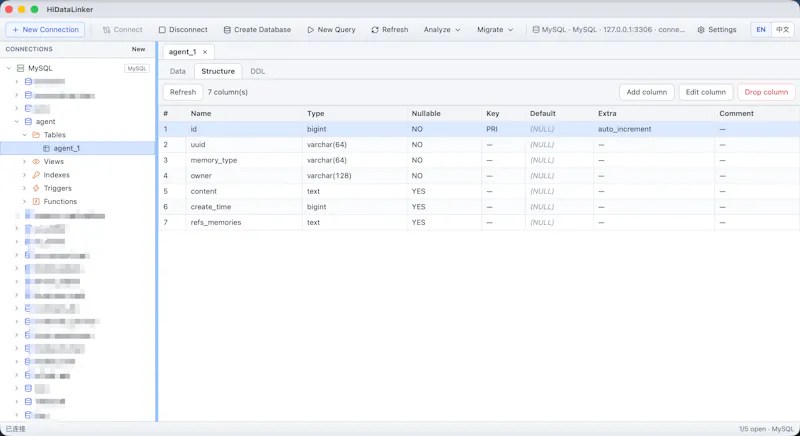This screenshot has height=436, width=800.
Task: Expand the Triggers node chevron
Action: tap(24, 188)
